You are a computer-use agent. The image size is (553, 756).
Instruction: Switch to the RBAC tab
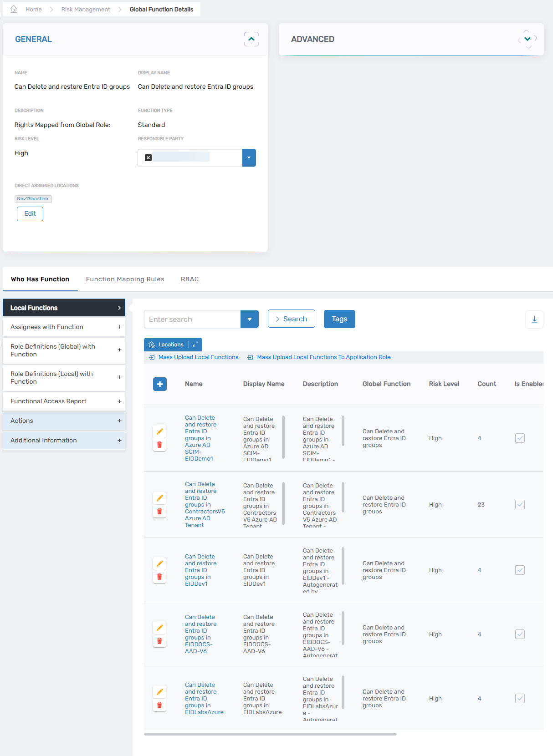coord(189,279)
